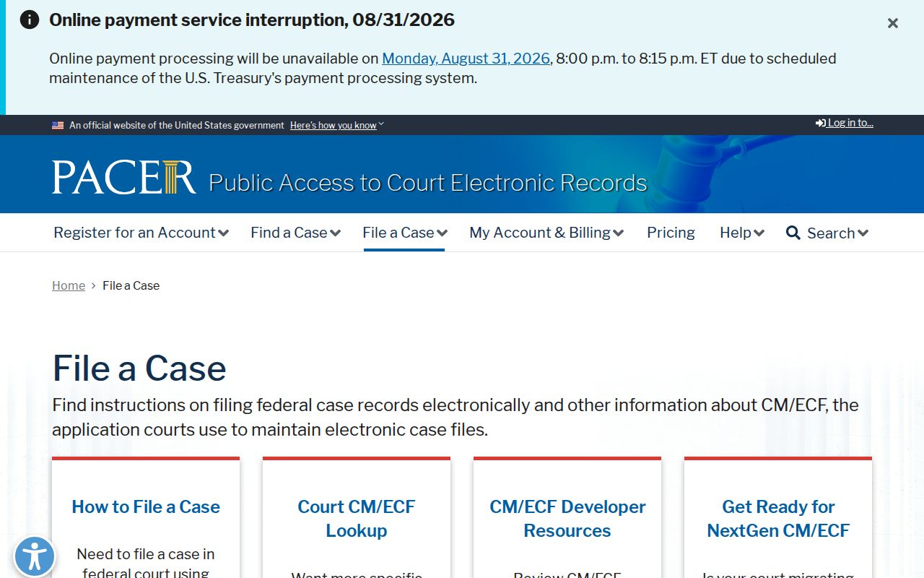
Task: Click the US flag icon
Action: pyautogui.click(x=58, y=126)
